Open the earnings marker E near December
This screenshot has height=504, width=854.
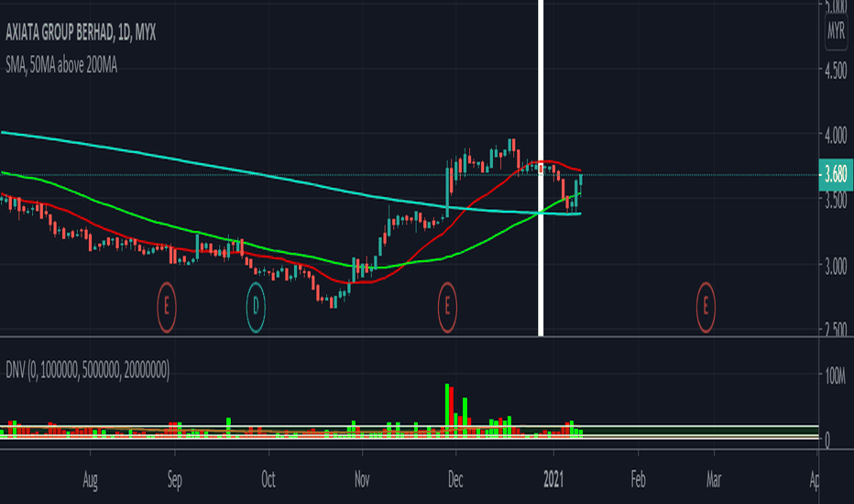point(447,307)
